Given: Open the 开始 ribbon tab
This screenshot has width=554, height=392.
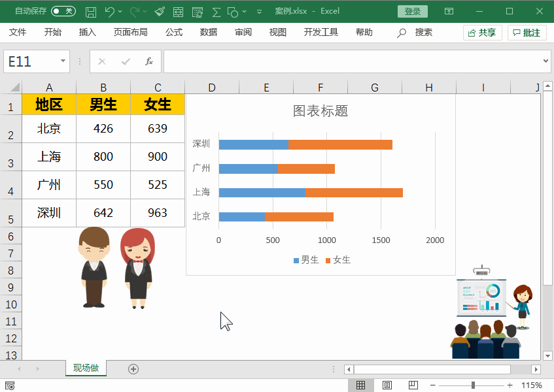Looking at the screenshot, I should 52,33.
